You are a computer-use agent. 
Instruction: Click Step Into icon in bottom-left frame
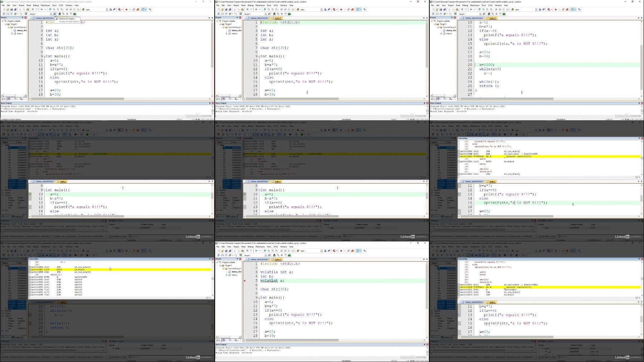18,255
